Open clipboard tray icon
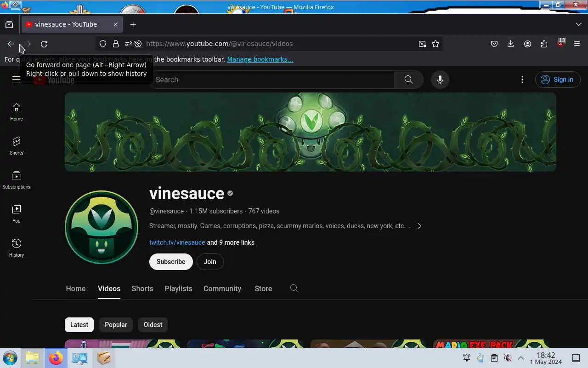This screenshot has height=368, width=588. coord(494,358)
